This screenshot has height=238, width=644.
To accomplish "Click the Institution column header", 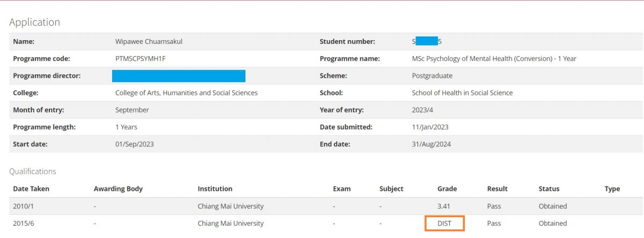I will tap(215, 189).
